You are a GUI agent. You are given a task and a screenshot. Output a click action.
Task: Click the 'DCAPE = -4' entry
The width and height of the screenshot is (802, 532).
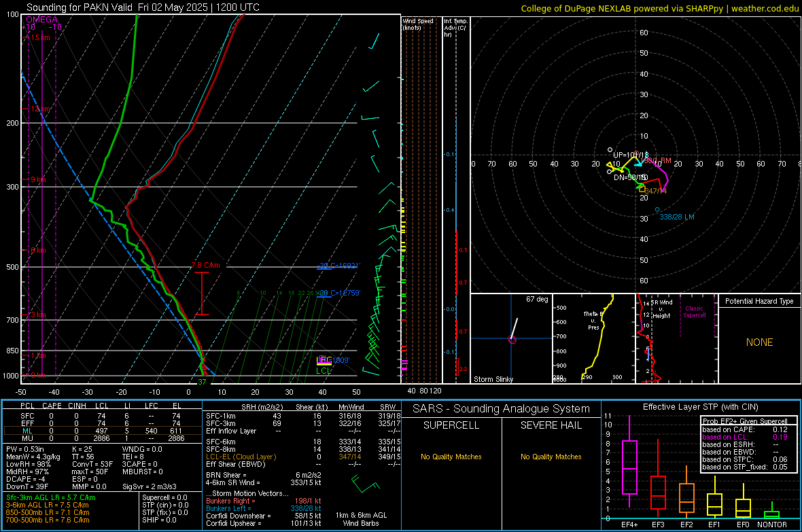26,479
